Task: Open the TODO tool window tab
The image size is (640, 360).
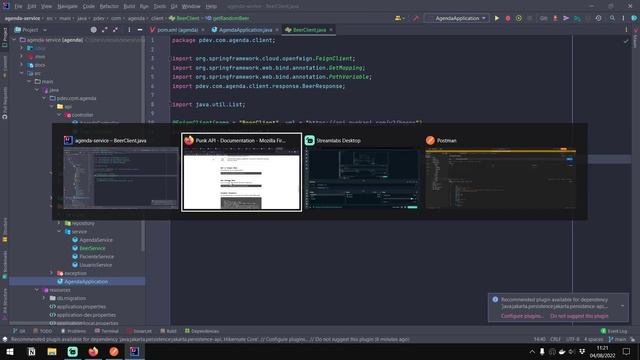Action: [43, 331]
